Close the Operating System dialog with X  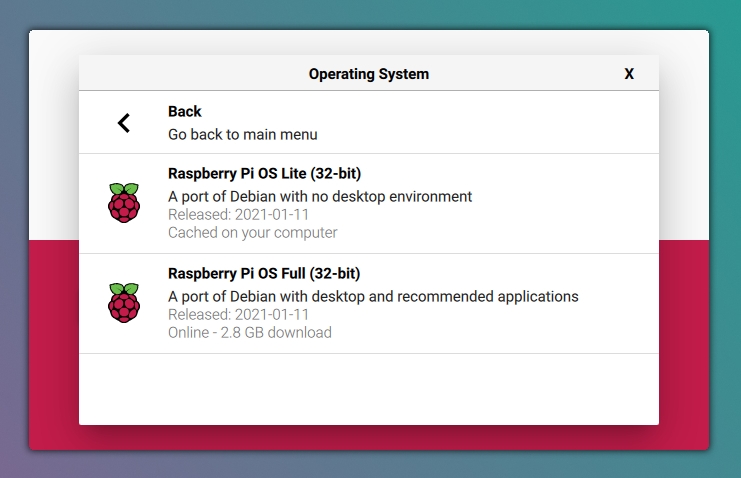(629, 74)
